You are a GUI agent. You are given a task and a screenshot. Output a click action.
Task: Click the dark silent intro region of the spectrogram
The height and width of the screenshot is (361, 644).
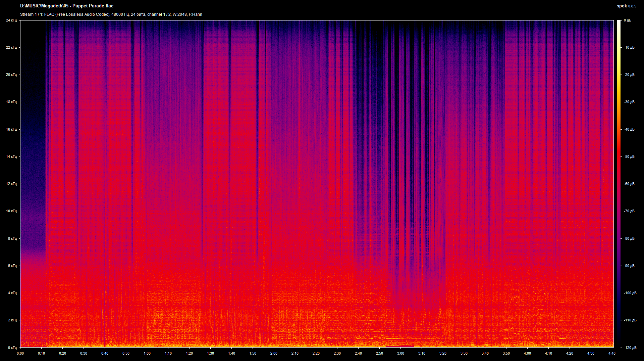[x=33, y=118]
